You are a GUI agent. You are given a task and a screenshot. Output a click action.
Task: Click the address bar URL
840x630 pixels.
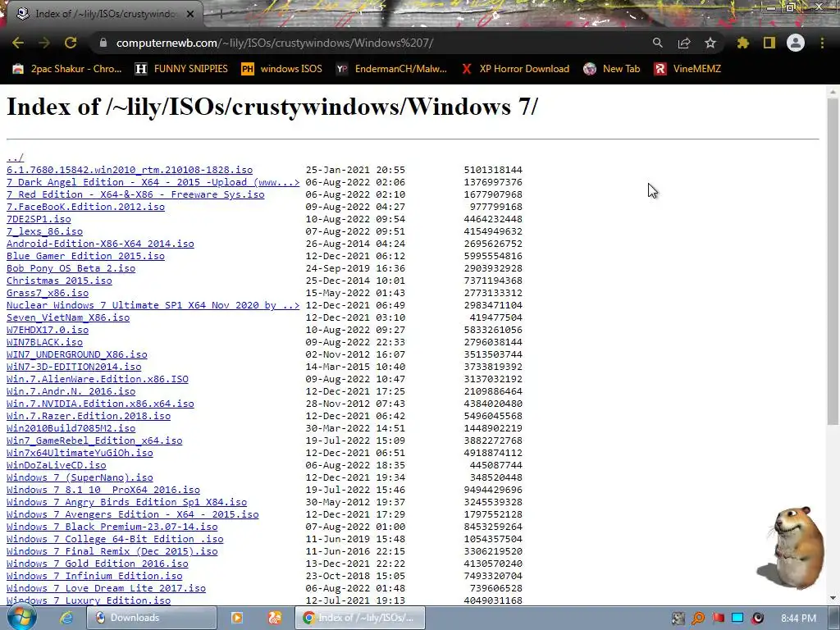click(x=274, y=43)
